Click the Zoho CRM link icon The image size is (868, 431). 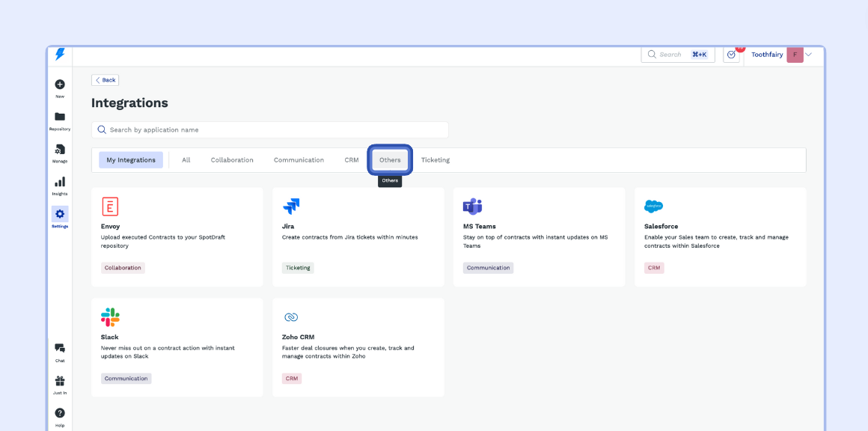click(x=291, y=317)
